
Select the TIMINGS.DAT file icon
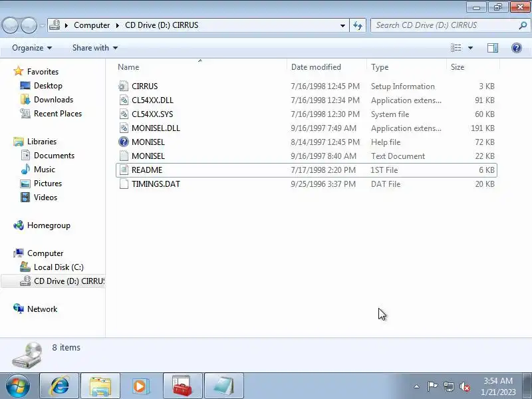pos(124,184)
